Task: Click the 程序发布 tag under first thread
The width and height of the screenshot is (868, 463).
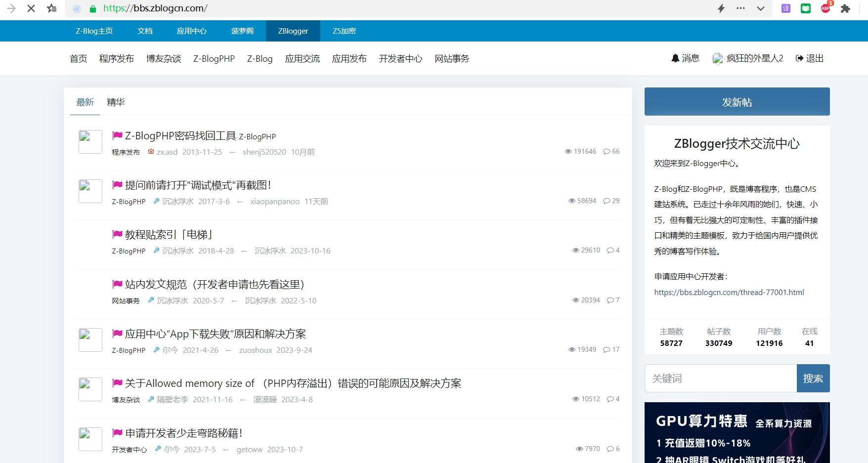Action: click(x=126, y=152)
